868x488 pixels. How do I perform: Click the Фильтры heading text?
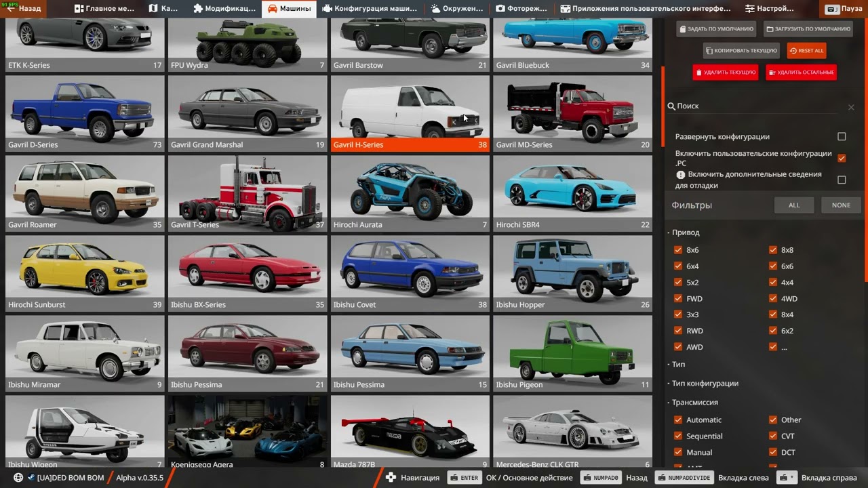[x=692, y=205]
